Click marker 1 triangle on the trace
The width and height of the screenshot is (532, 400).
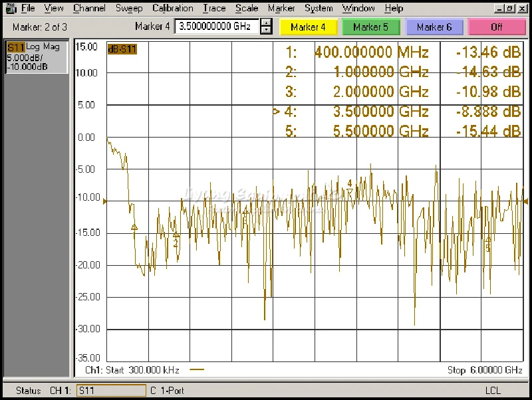134,227
